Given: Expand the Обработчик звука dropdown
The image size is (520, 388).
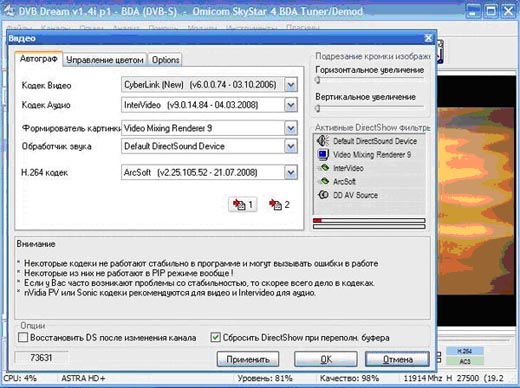Looking at the screenshot, I should click(291, 146).
